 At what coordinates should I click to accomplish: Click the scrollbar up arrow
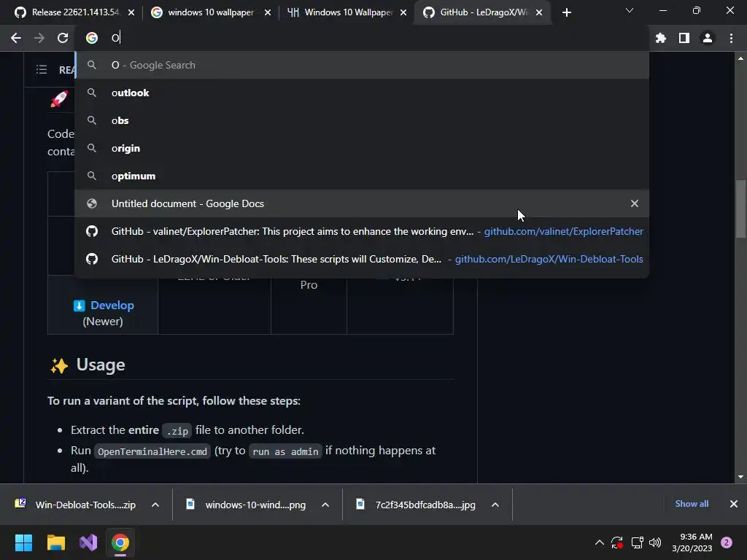(x=740, y=58)
